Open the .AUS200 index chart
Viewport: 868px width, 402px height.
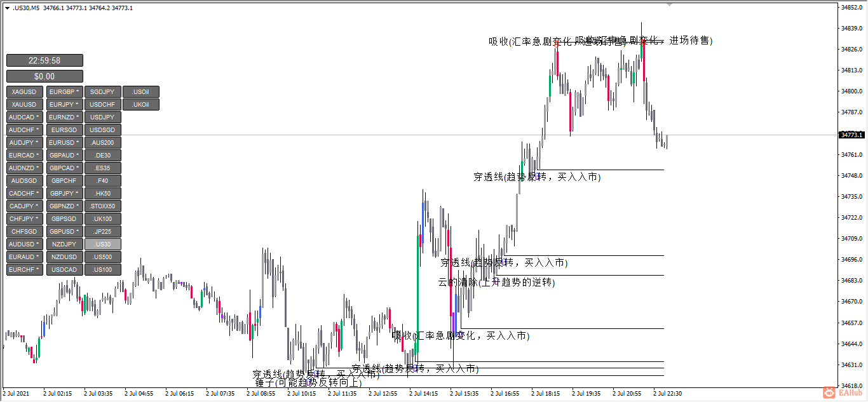[102, 143]
